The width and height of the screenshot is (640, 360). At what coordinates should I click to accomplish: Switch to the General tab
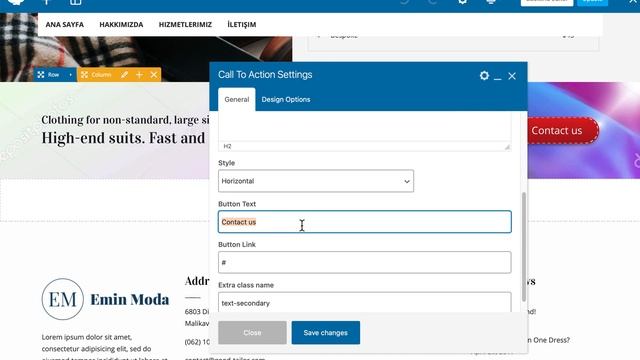[x=237, y=99]
